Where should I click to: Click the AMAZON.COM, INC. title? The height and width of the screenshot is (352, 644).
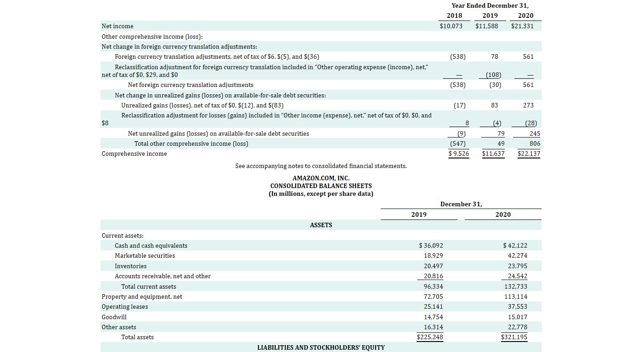pyautogui.click(x=321, y=178)
